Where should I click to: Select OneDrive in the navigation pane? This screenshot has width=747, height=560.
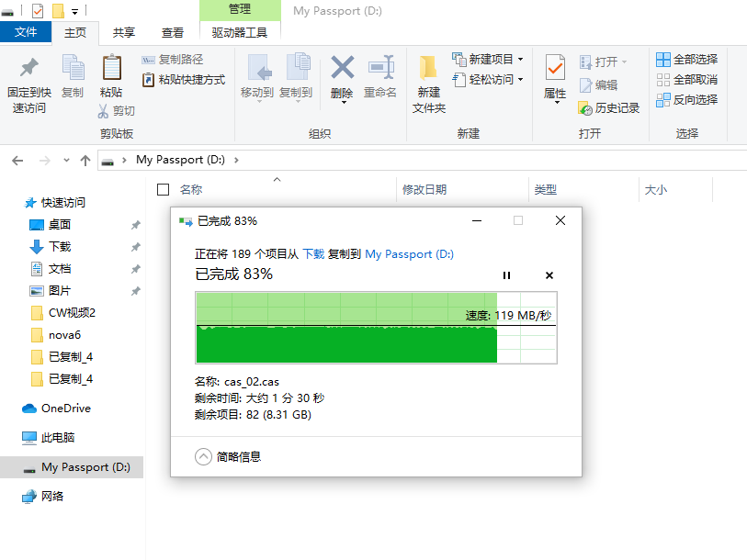65,409
